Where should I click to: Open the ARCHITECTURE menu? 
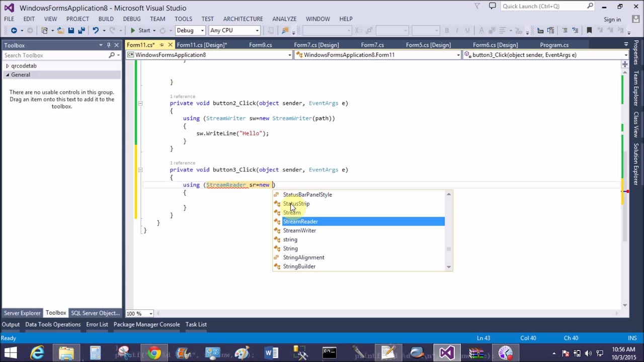pyautogui.click(x=243, y=19)
